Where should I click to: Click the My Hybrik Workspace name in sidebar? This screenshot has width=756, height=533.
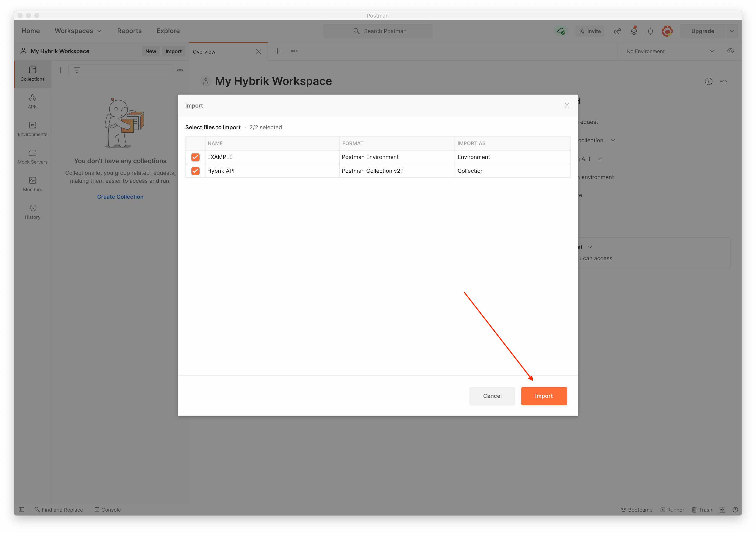(60, 51)
